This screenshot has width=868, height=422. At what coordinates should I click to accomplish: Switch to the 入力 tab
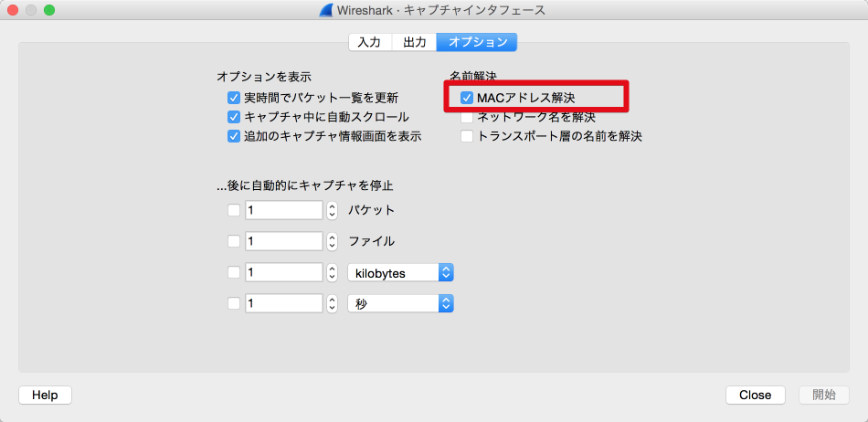click(370, 42)
